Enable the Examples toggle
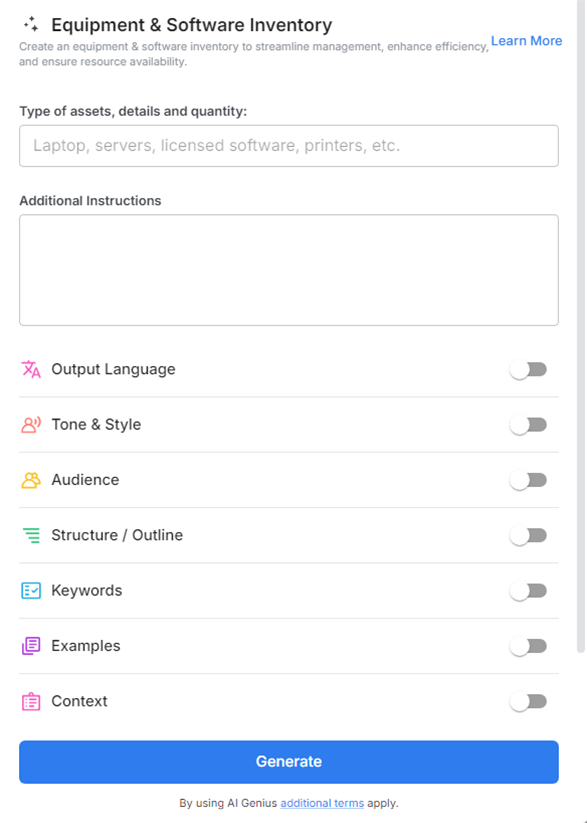Image resolution: width=587 pixels, height=823 pixels. coord(529,646)
